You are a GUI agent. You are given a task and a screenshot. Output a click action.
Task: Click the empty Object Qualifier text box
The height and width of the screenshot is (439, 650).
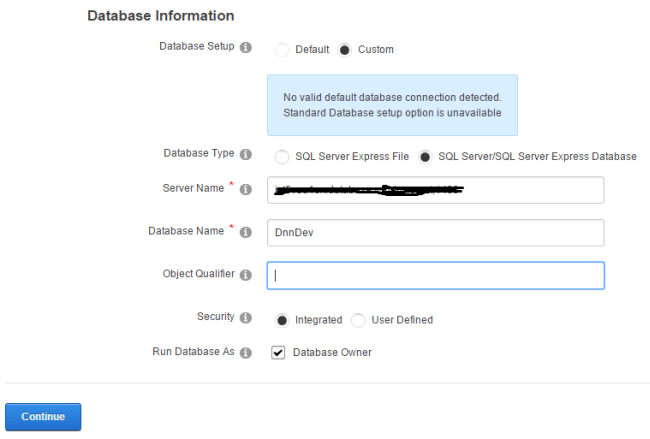(x=435, y=275)
